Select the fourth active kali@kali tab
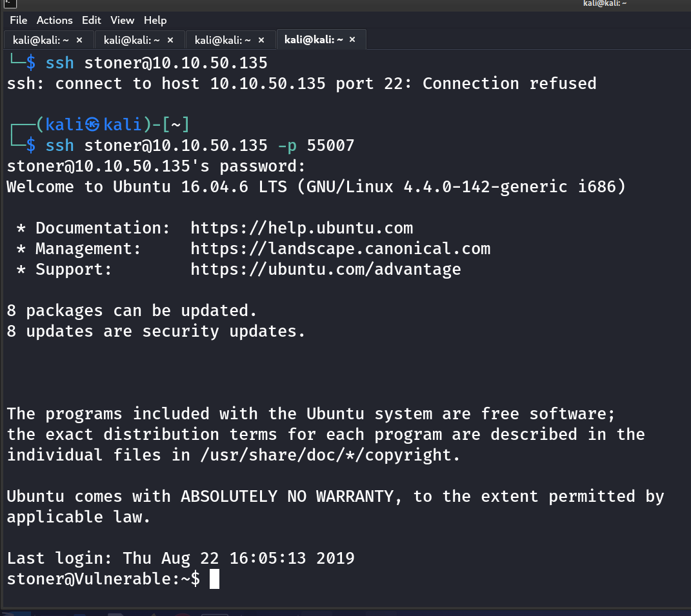This screenshot has width=691, height=616. [x=314, y=40]
